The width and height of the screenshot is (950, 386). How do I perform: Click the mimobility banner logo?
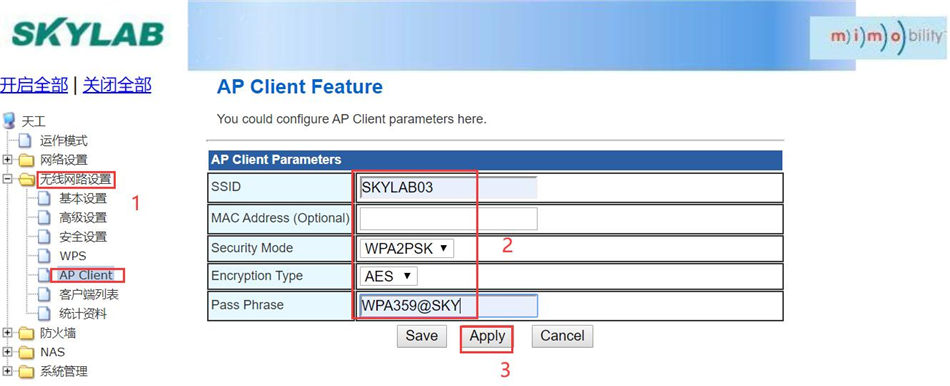879,38
